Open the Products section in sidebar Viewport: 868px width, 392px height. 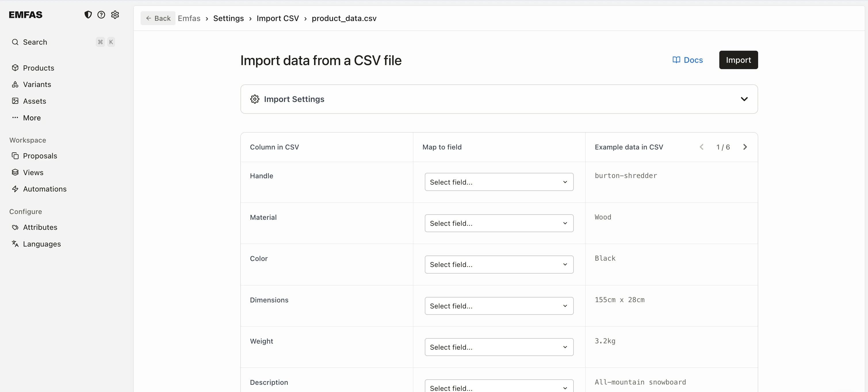[39, 68]
